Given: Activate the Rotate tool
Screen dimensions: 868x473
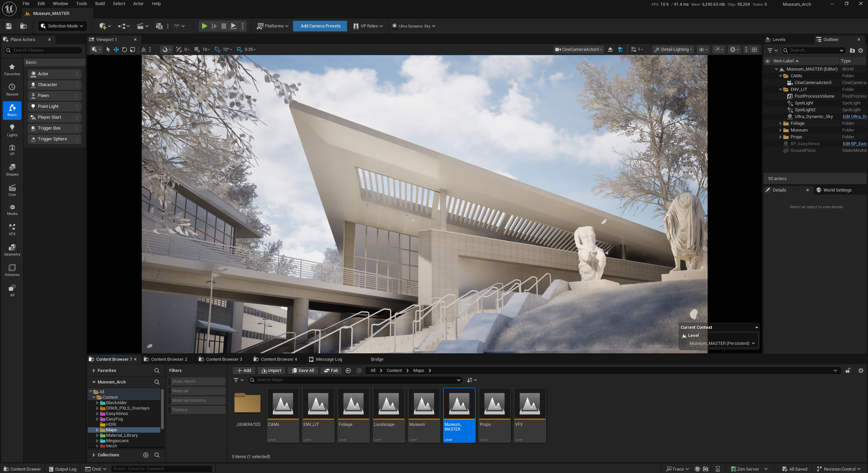Looking at the screenshot, I should click(124, 50).
